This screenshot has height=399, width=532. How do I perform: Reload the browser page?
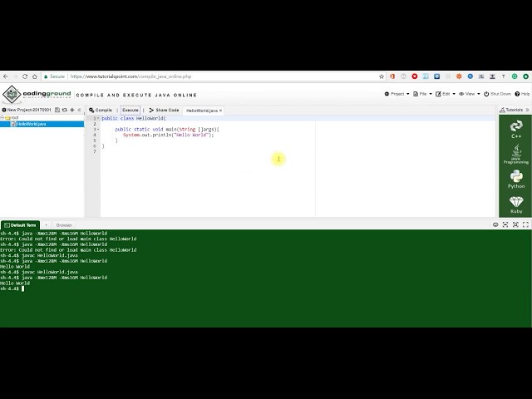(x=25, y=76)
